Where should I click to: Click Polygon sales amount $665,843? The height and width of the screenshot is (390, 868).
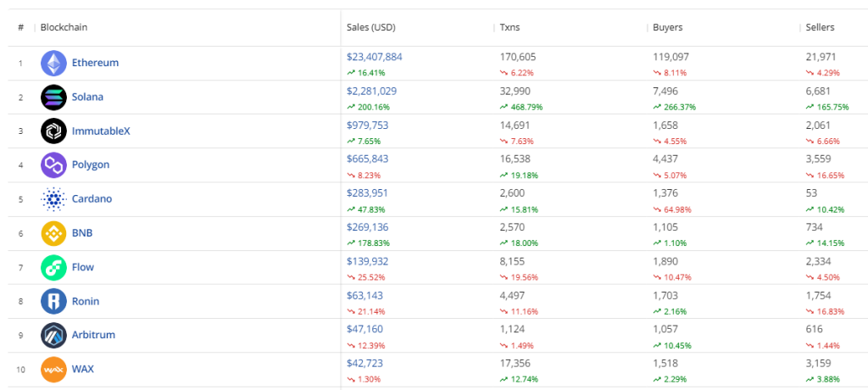click(x=368, y=159)
